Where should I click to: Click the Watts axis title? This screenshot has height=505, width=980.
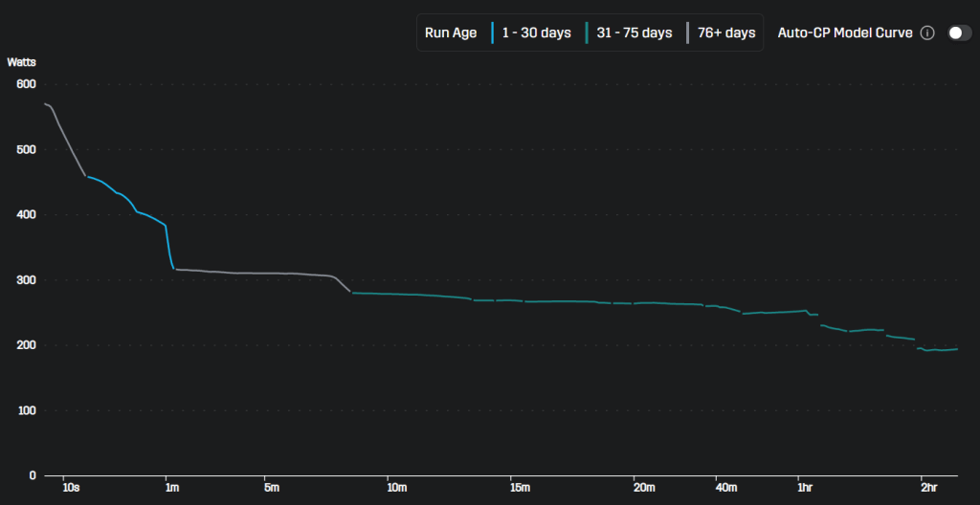[22, 62]
